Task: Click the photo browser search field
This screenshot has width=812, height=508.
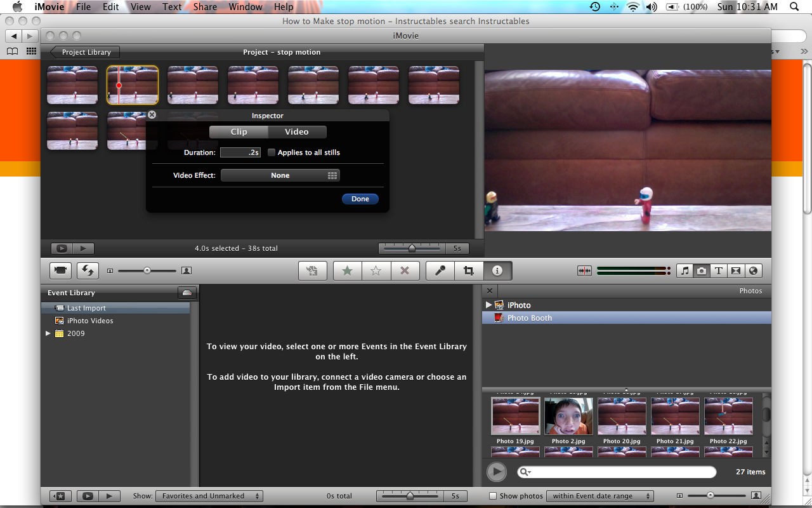Action: coord(617,472)
